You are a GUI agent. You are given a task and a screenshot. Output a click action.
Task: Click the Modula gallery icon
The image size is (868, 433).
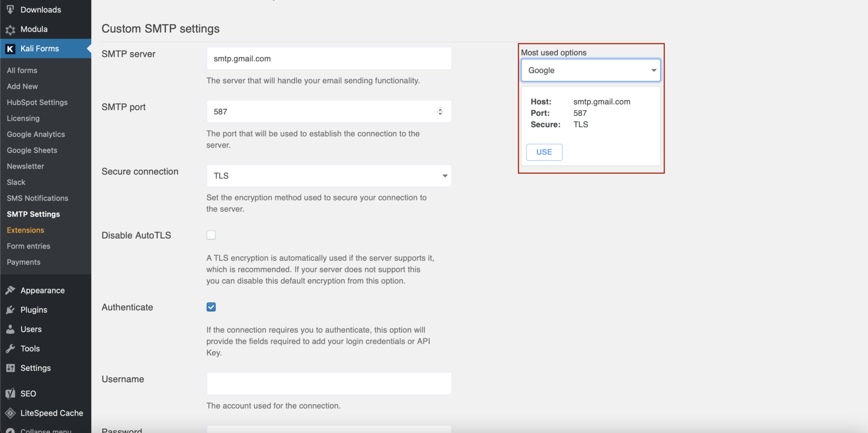11,29
